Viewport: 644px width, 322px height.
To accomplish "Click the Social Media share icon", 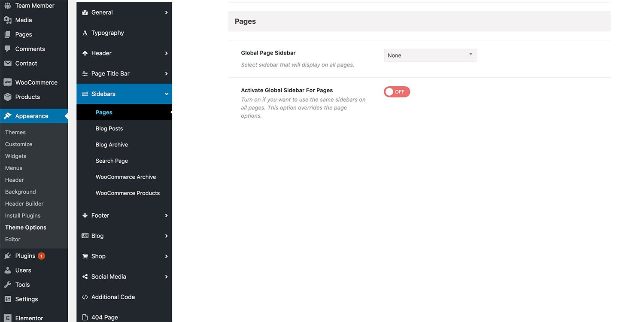I will (85, 277).
